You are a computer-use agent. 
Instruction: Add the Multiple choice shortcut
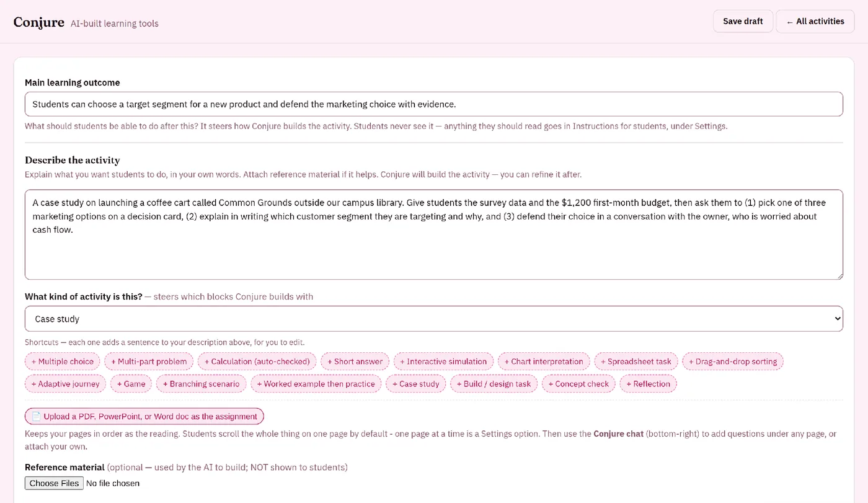pyautogui.click(x=63, y=362)
